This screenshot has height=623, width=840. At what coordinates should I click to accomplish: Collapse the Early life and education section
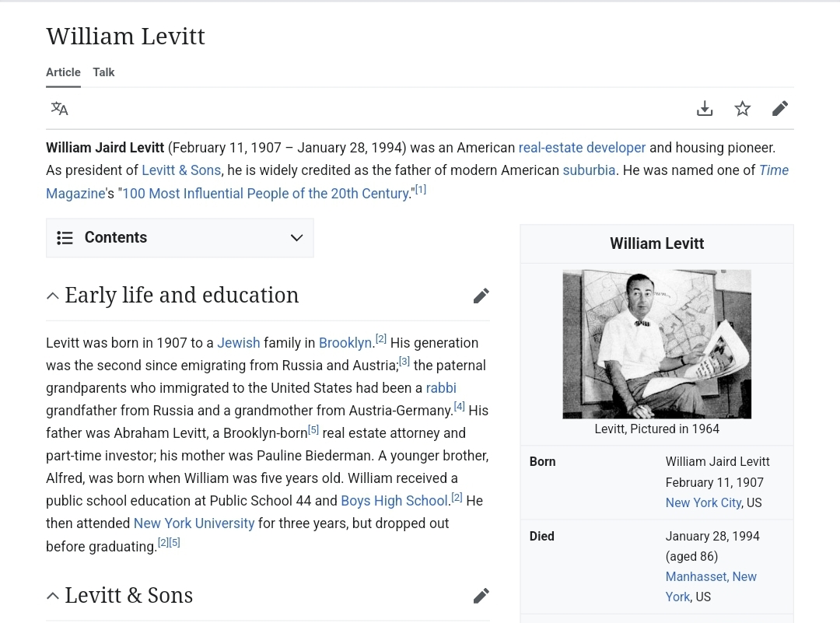(x=53, y=296)
